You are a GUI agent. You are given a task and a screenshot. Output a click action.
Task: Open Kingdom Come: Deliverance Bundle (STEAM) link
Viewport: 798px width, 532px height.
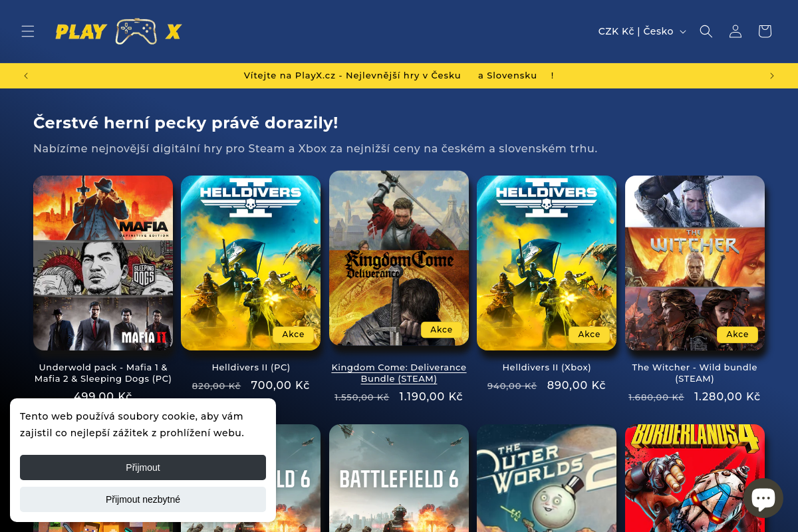399,373
